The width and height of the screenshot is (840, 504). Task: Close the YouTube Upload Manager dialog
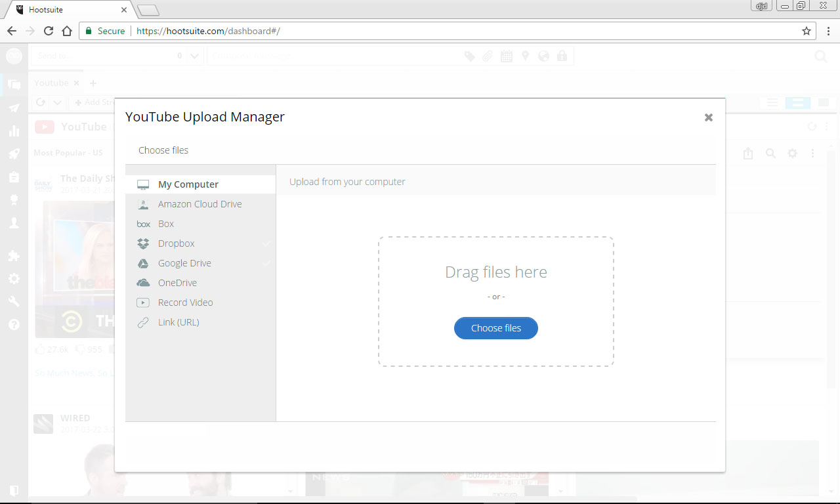[x=709, y=117]
